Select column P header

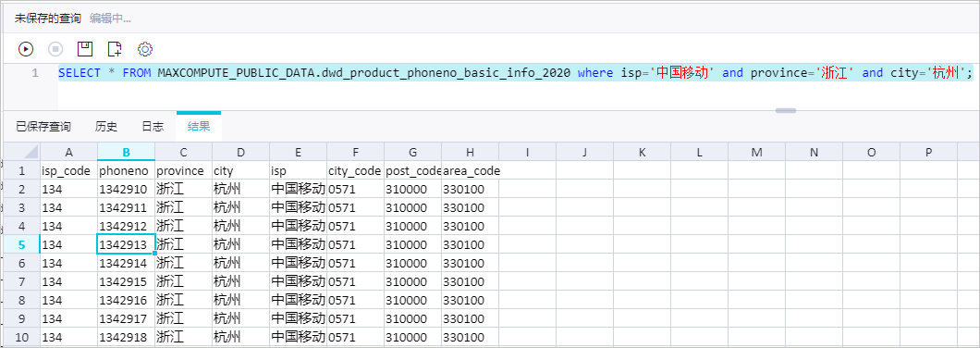[x=929, y=152]
